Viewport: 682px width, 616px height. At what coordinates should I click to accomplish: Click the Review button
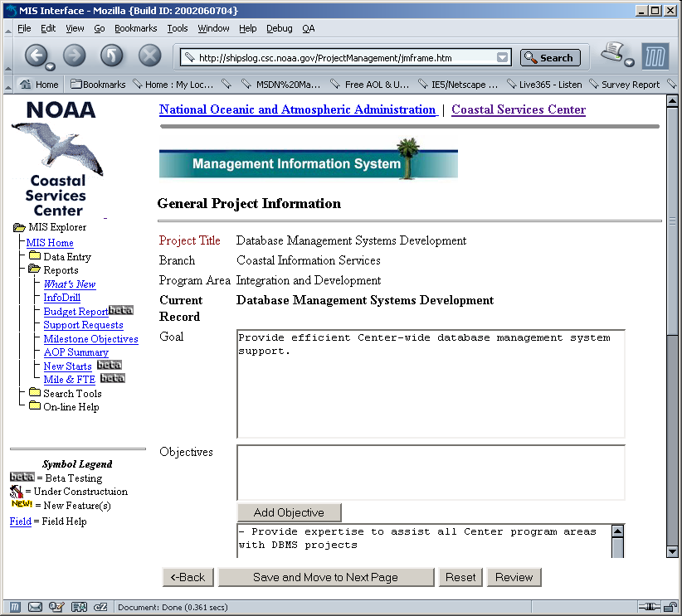[514, 577]
